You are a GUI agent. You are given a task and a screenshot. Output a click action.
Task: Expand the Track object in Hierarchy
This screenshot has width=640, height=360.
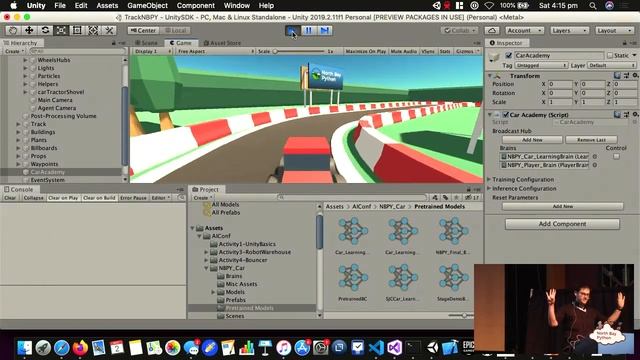(18, 124)
